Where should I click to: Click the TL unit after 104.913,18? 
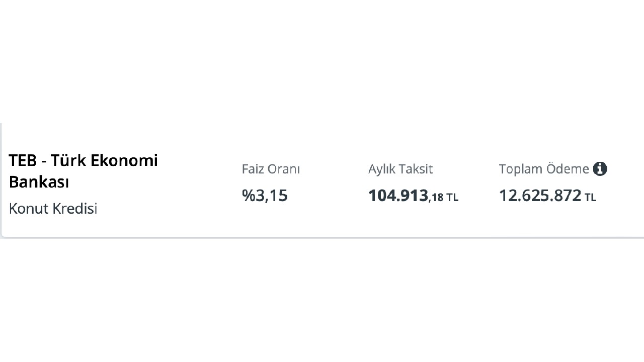pos(452,198)
